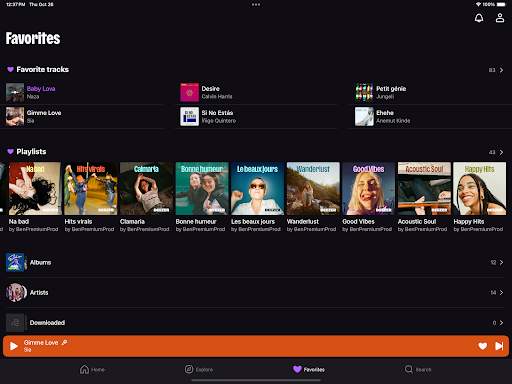512x384 pixels.
Task: Open the Playlists heading
Action: (x=31, y=152)
